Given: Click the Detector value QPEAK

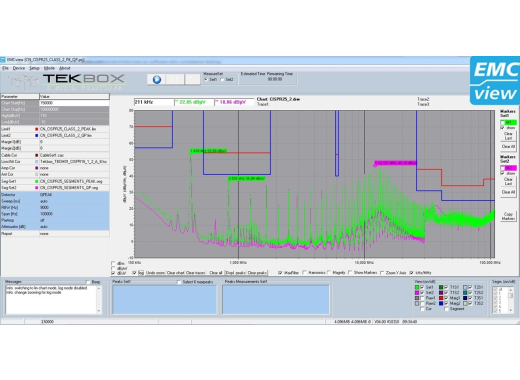Looking at the screenshot, I should coord(74,194).
